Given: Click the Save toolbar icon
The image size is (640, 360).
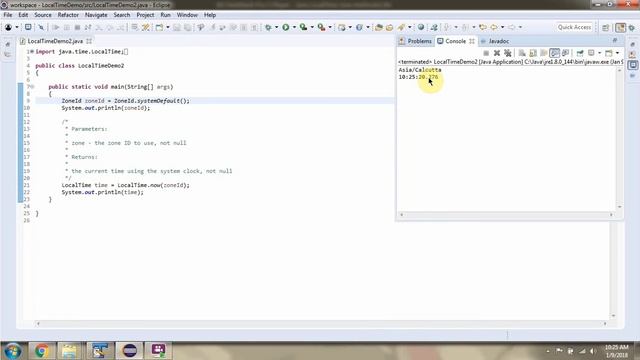Looking at the screenshot, I should click(177, 27).
